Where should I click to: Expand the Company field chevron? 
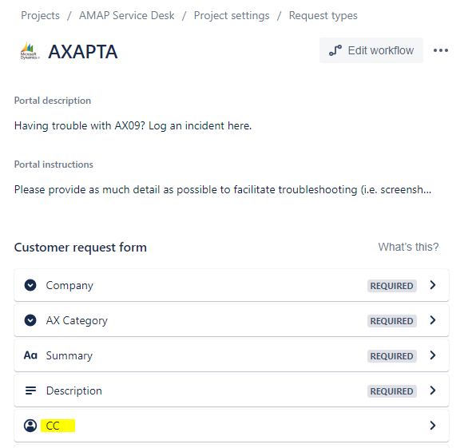(x=433, y=285)
